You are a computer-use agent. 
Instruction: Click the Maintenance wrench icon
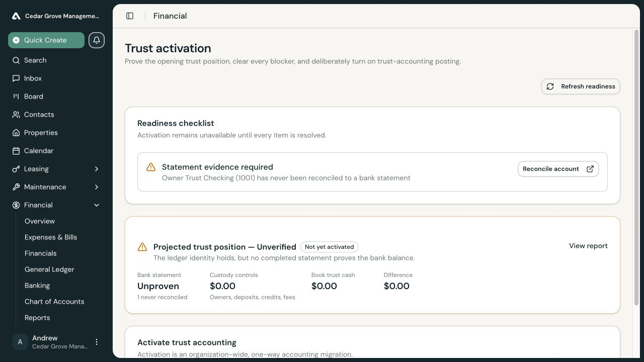coord(16,187)
